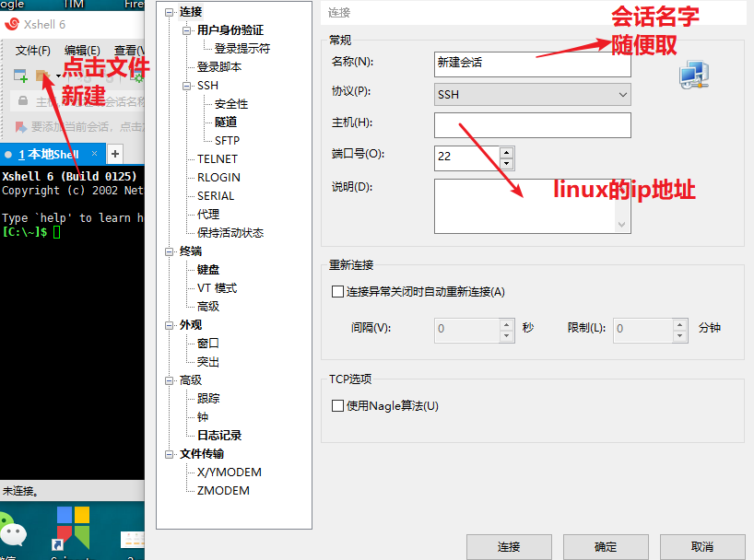Decrease 限制 limit with down arrow
754x560 pixels.
pyautogui.click(x=679, y=336)
